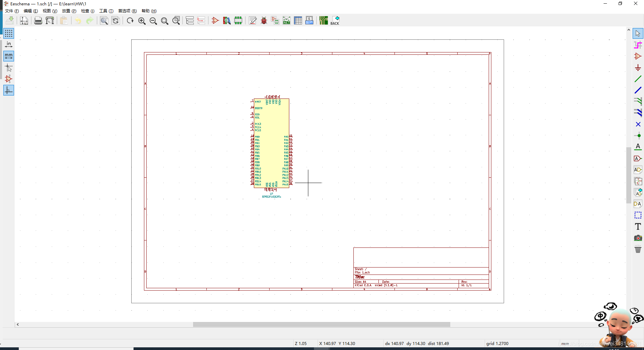The height and width of the screenshot is (350, 644).
Task: Pick the No Connect flag tool
Action: click(638, 124)
